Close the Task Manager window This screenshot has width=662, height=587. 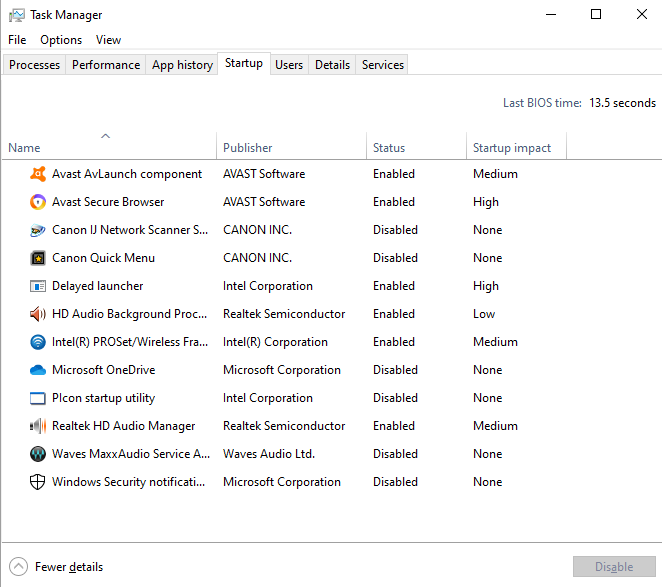click(642, 14)
